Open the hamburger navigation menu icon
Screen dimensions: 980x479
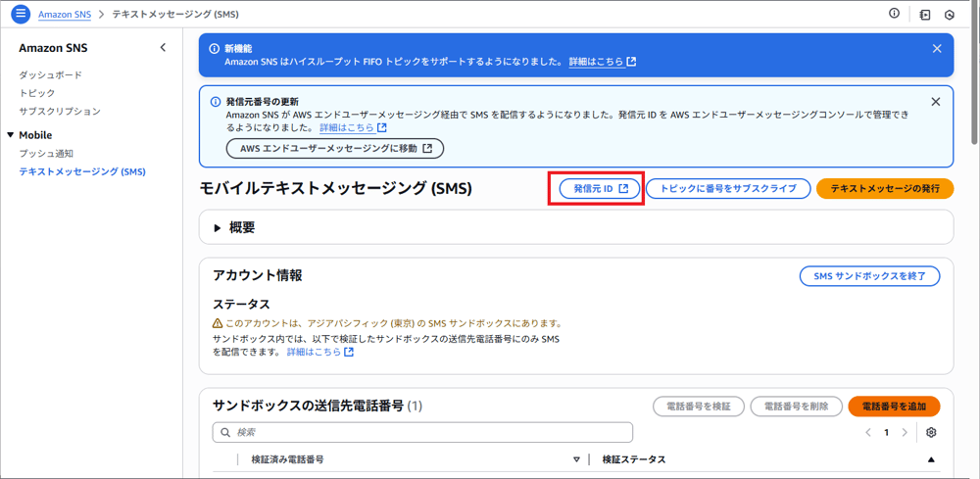(x=22, y=13)
